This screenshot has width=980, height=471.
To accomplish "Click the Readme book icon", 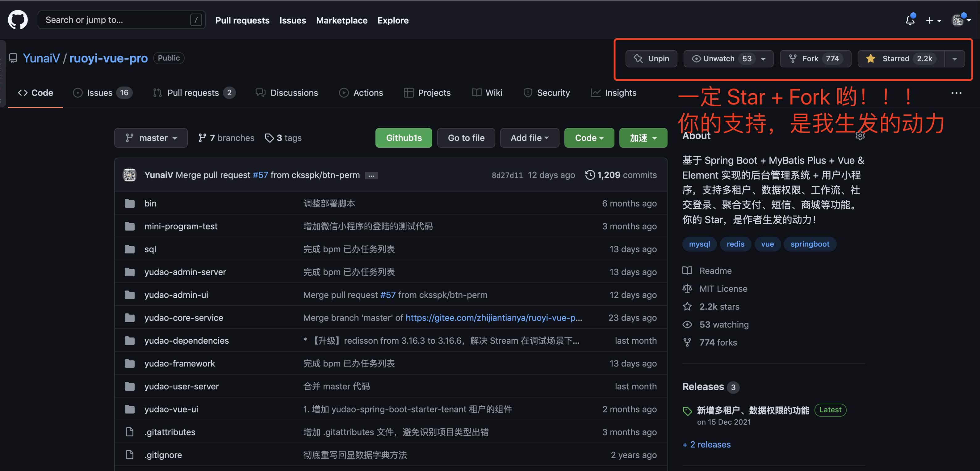I will 687,271.
